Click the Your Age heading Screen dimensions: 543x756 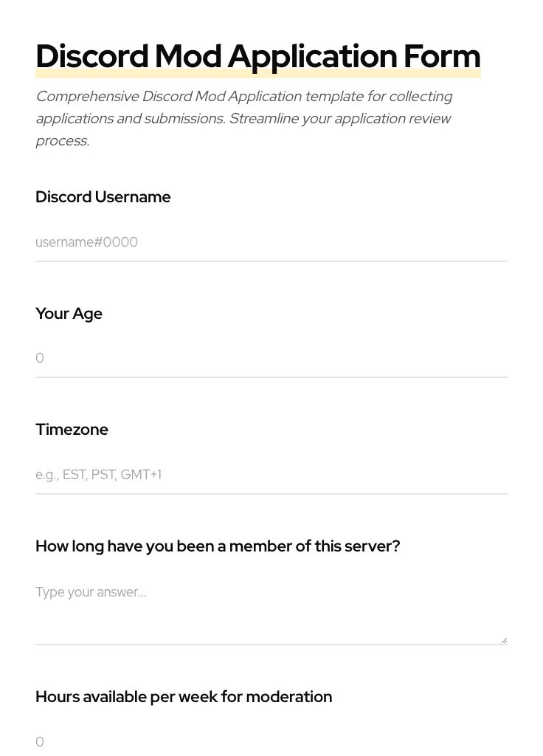69,314
